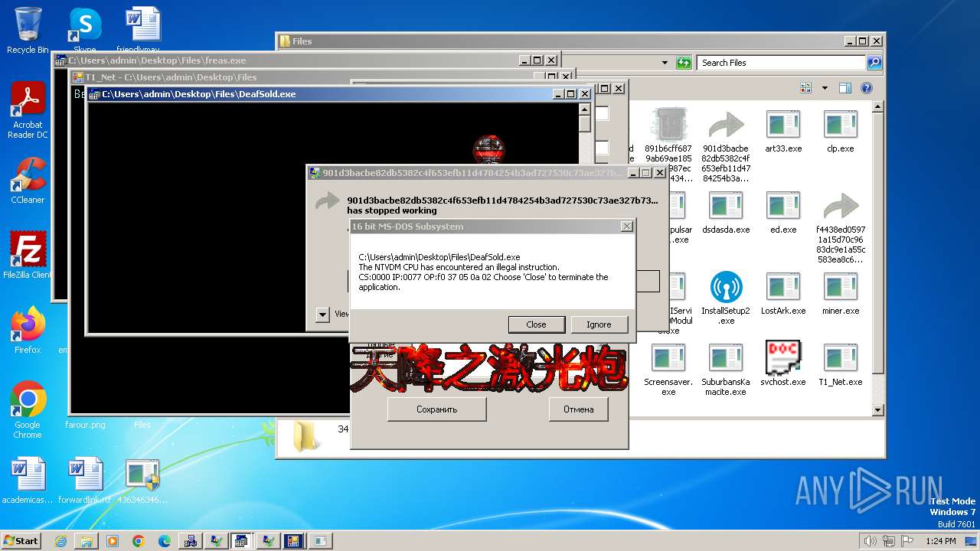Select the T1_Net.exe file
The width and height of the screenshot is (980, 551).
(840, 364)
